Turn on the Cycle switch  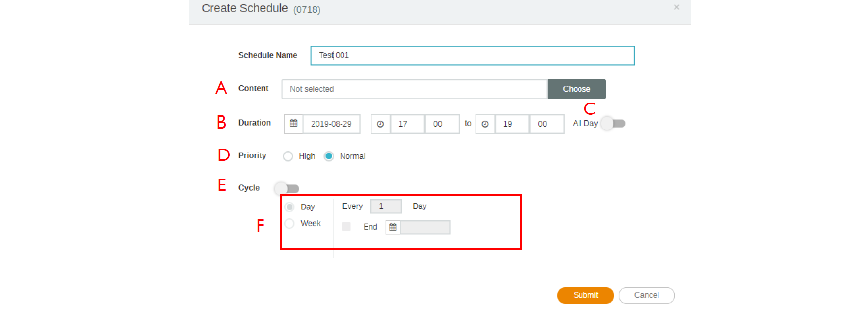click(287, 188)
